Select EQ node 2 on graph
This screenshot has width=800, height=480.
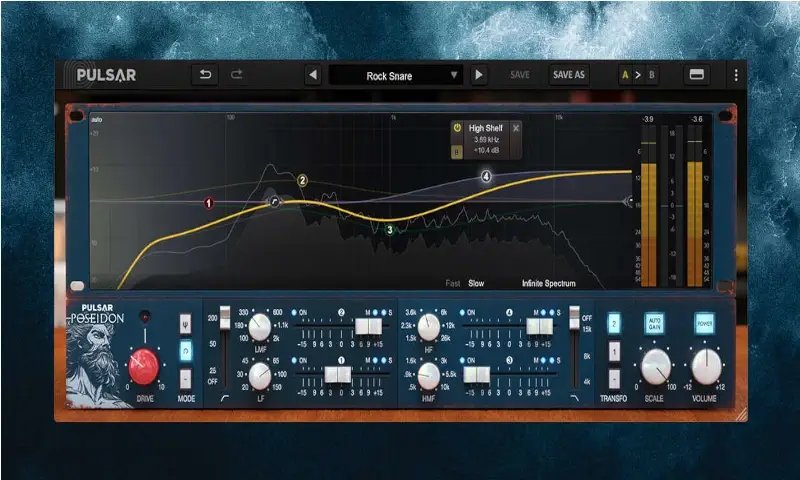[x=303, y=181]
